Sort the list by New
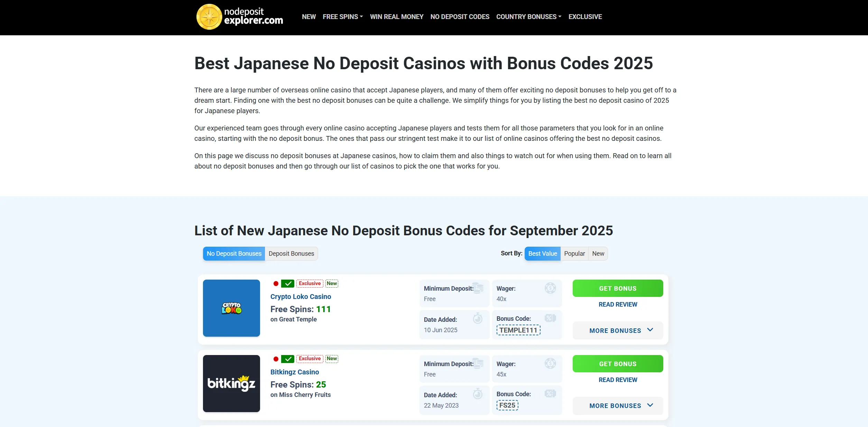Viewport: 868px width, 427px height. click(598, 254)
